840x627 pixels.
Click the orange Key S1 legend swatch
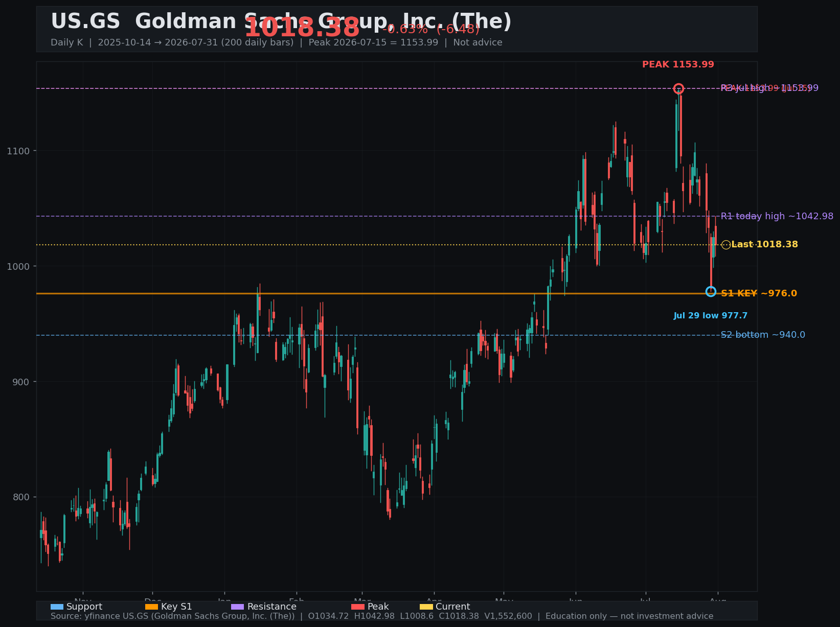[x=152, y=607]
